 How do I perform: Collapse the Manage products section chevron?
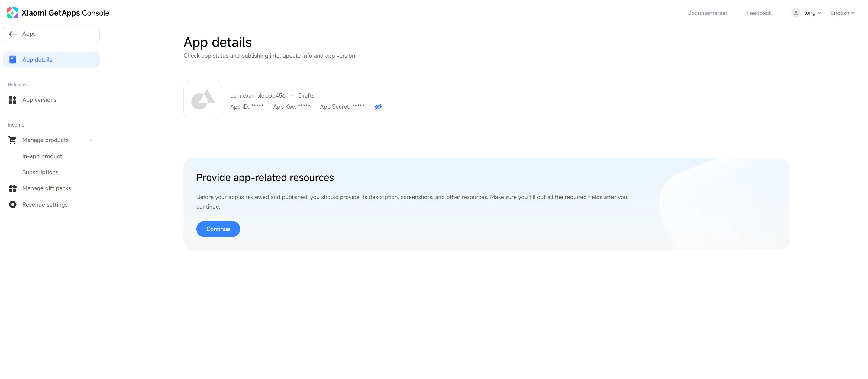click(x=90, y=140)
